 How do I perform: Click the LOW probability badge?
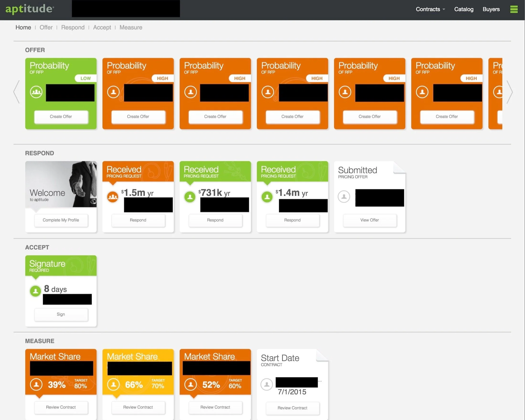pos(85,79)
